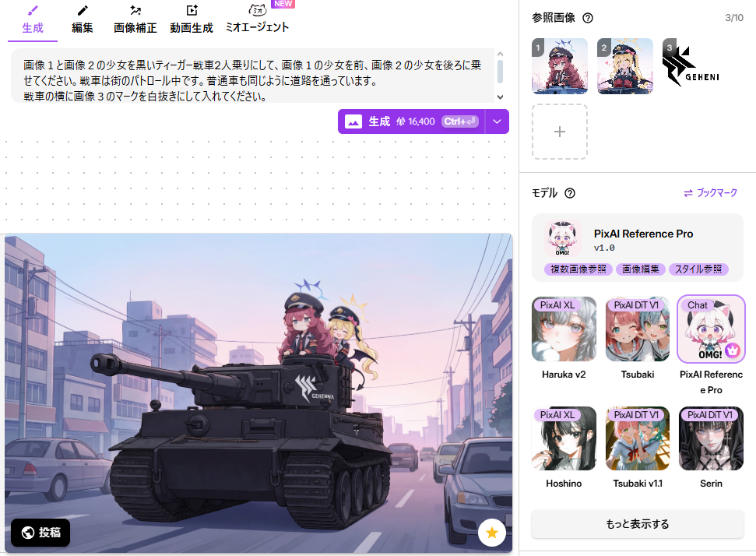Click the 投稿 post button

[40, 533]
